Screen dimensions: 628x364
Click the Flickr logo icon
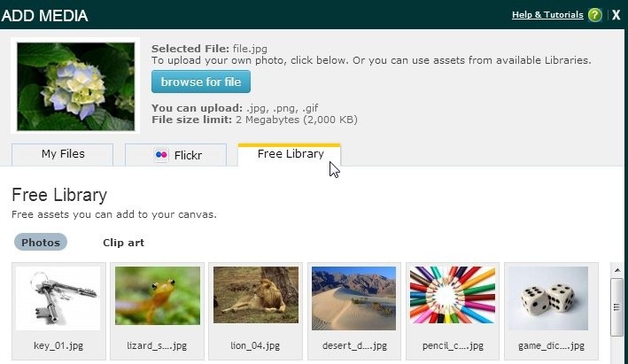(x=161, y=155)
